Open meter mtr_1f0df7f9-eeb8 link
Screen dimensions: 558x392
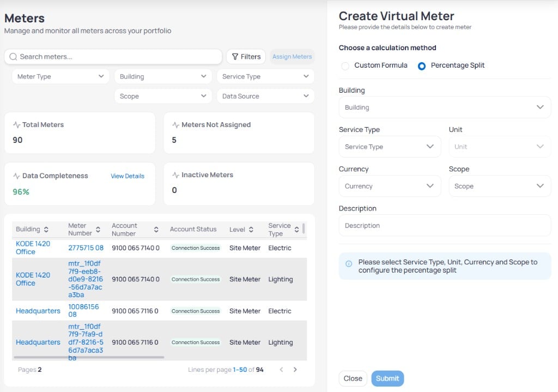click(86, 279)
